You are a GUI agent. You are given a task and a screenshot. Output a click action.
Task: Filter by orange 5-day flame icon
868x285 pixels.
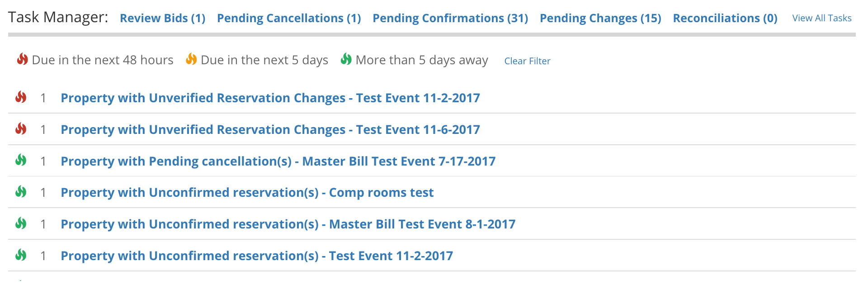coord(191,59)
